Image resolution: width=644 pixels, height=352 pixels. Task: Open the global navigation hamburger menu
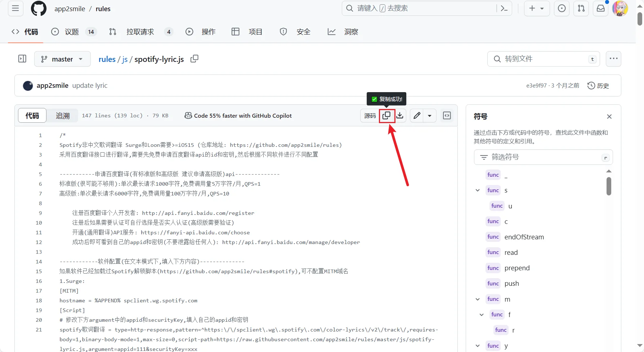[15, 8]
